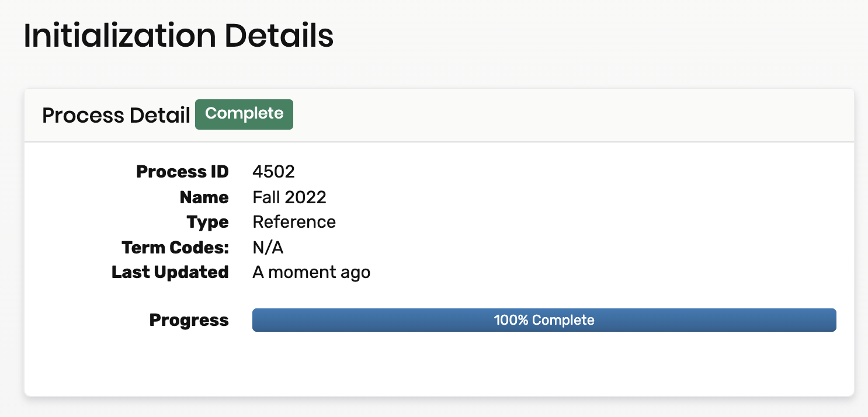Select the Reference type value

point(294,223)
